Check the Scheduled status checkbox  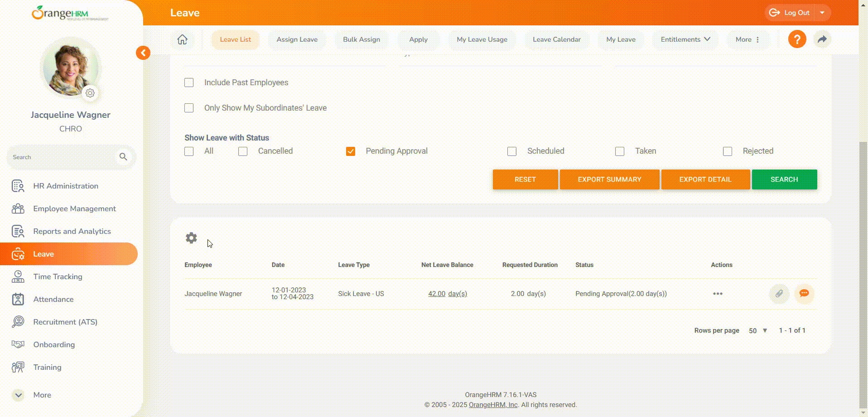click(x=512, y=151)
